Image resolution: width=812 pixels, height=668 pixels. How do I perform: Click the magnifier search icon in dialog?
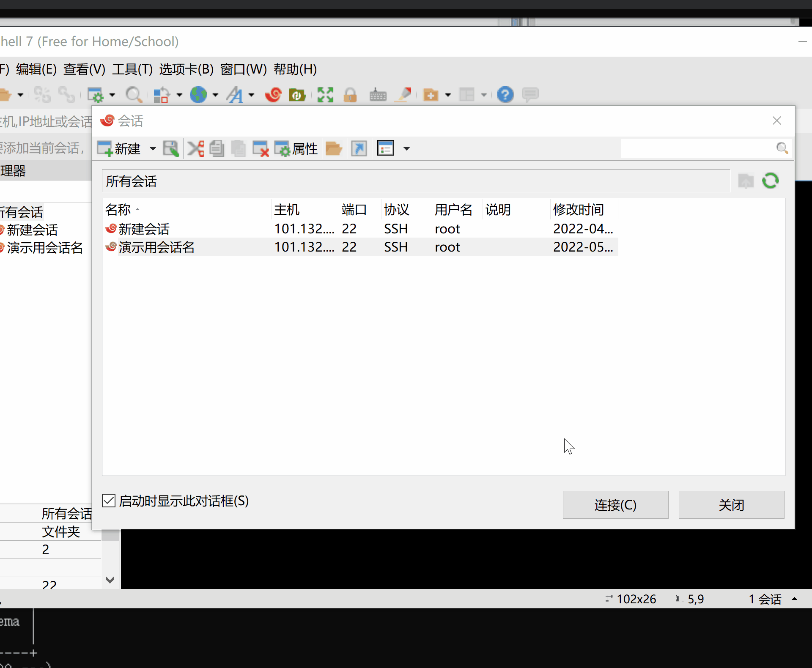click(x=782, y=148)
